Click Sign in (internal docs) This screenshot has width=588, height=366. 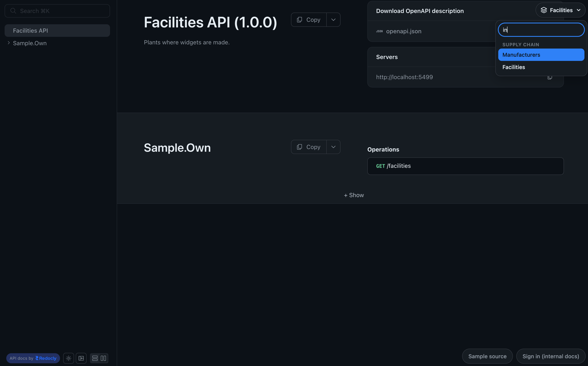[x=551, y=356]
